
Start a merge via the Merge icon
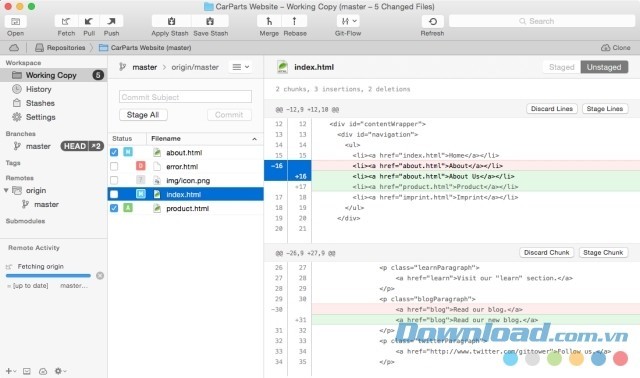tap(269, 21)
